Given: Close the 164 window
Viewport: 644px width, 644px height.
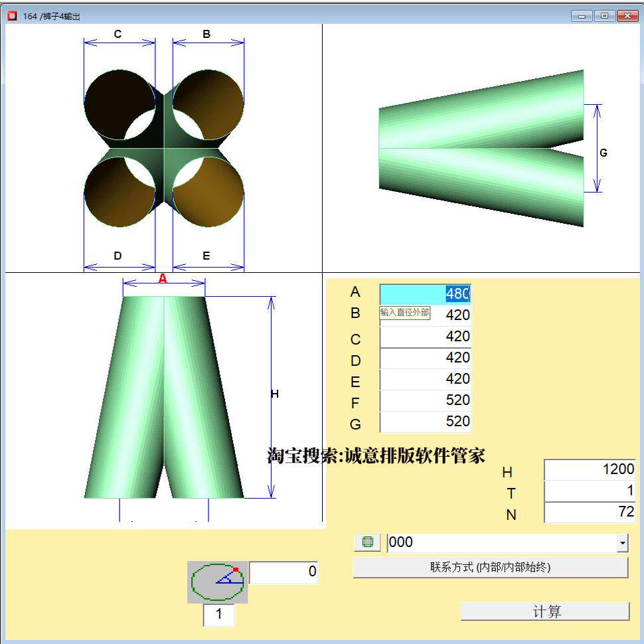Looking at the screenshot, I should 627,16.
